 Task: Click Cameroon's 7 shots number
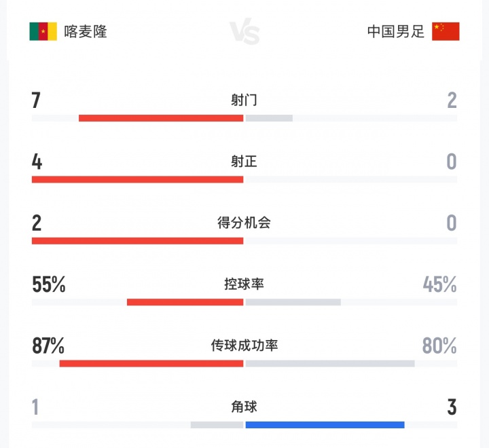point(37,100)
